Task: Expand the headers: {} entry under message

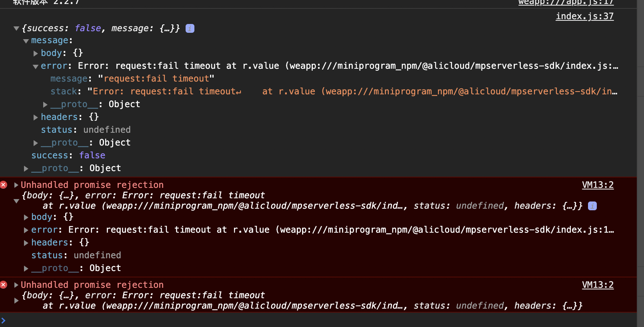Action: pyautogui.click(x=36, y=117)
